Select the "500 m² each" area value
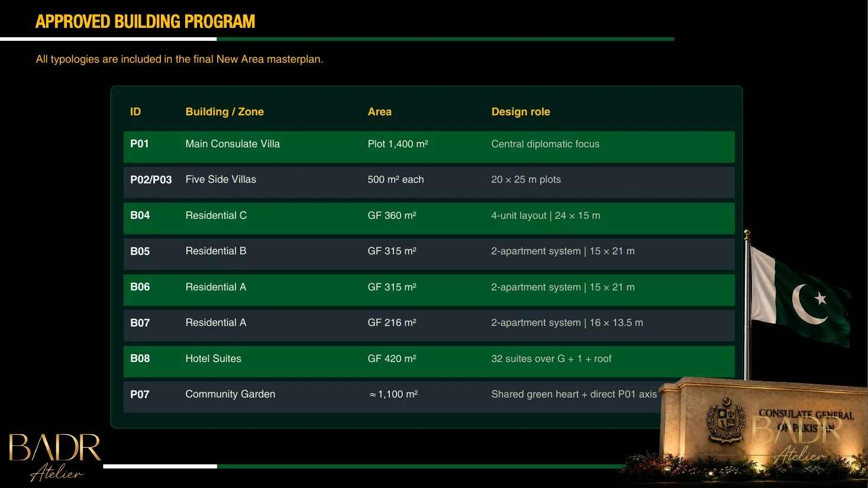 pos(396,179)
